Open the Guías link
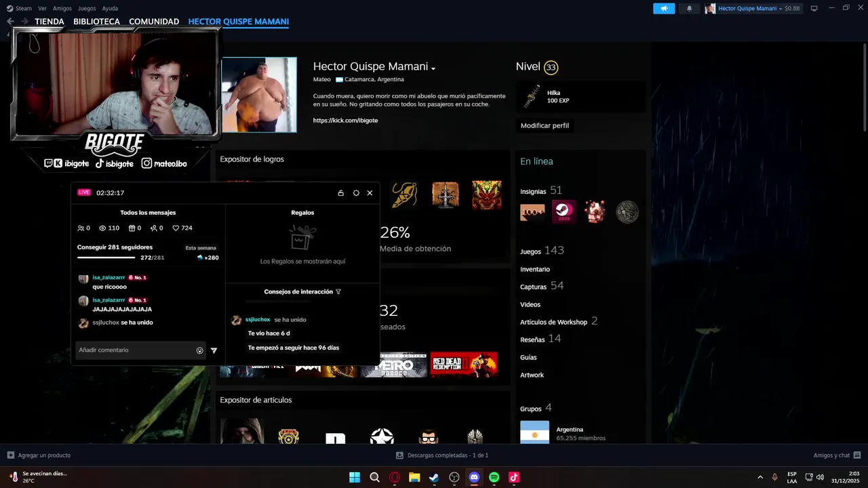The width and height of the screenshot is (868, 488). pyautogui.click(x=528, y=358)
